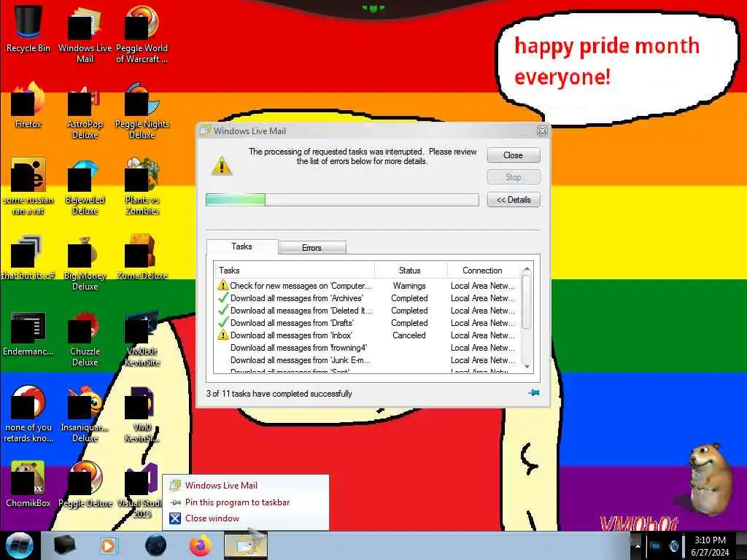The width and height of the screenshot is (747, 560).
Task: Select the 'some russian ran a rat' desktop icon
Action: coord(28,186)
